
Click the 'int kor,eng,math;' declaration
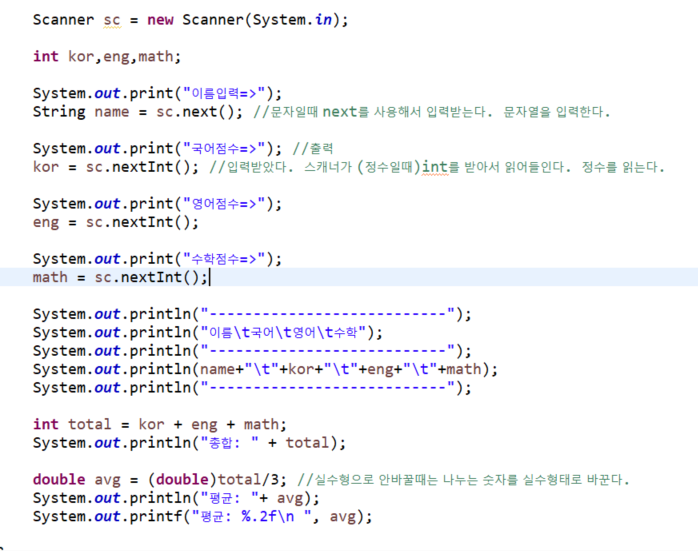pyautogui.click(x=107, y=57)
